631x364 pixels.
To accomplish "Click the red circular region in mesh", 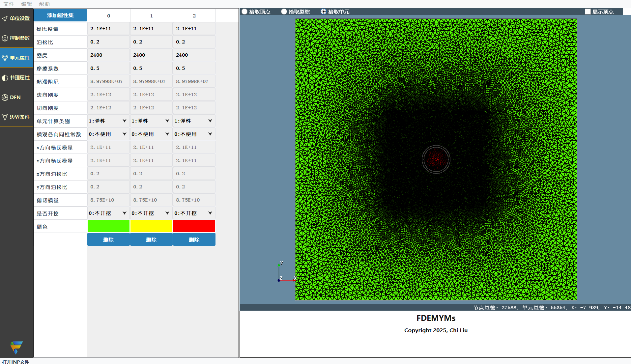I will pyautogui.click(x=436, y=159).
